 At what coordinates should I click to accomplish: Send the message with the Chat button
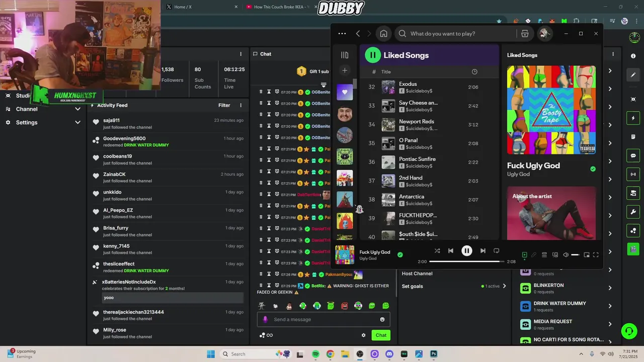click(x=381, y=335)
